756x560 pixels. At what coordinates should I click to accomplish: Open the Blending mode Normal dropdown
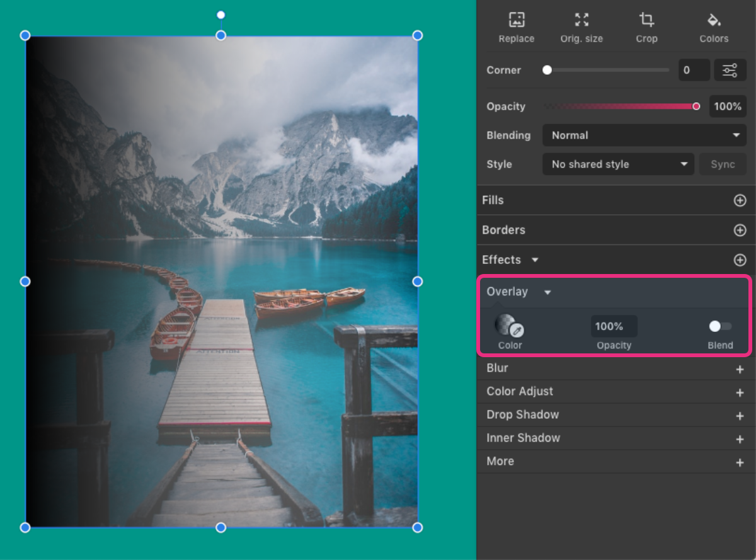coord(644,135)
